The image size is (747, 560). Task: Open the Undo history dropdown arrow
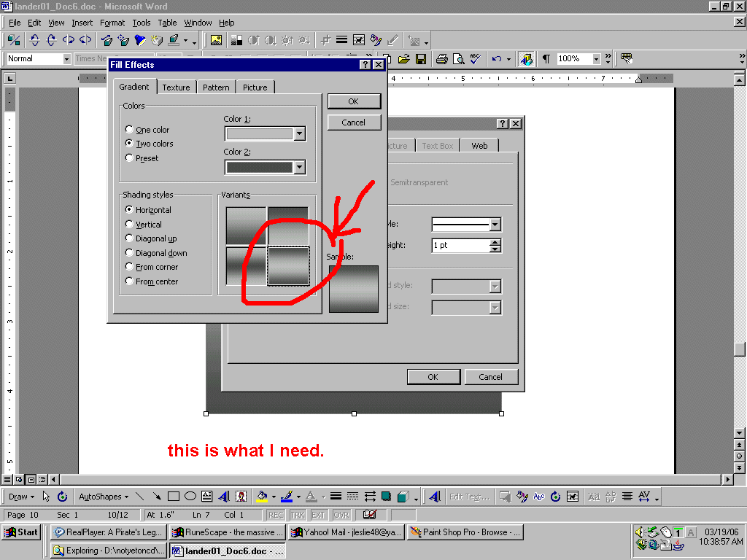pos(508,59)
